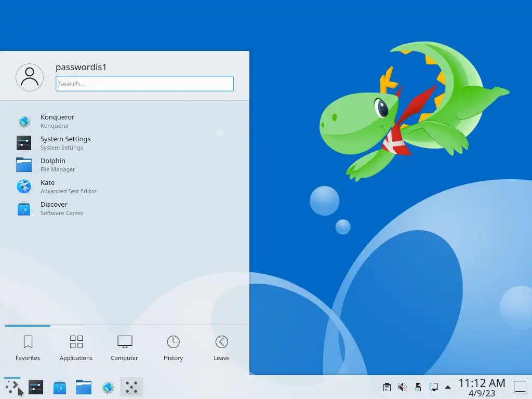
Task: Open System Settings from the taskbar
Action: [x=36, y=387]
